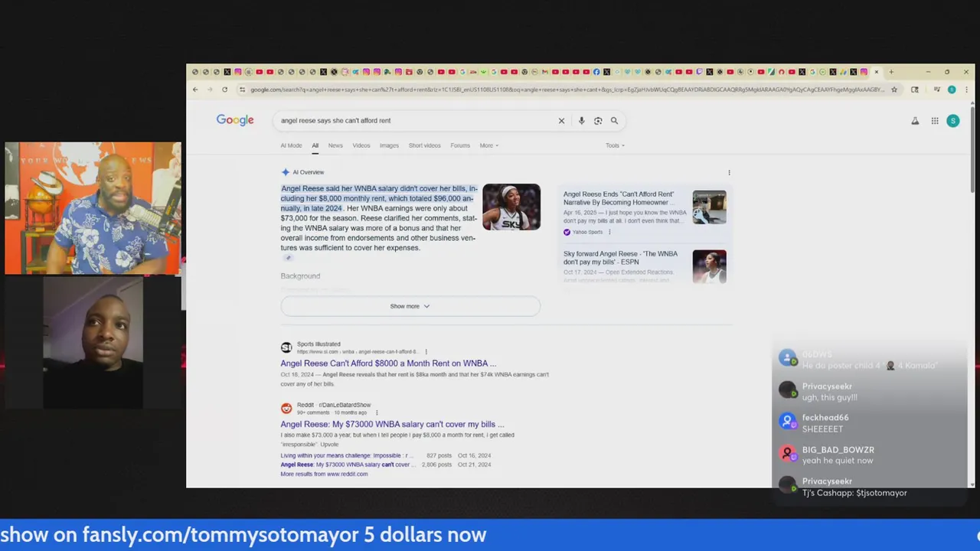Click the 'Yahoo Sports' source name
This screenshot has width=980, height=551.
[587, 232]
